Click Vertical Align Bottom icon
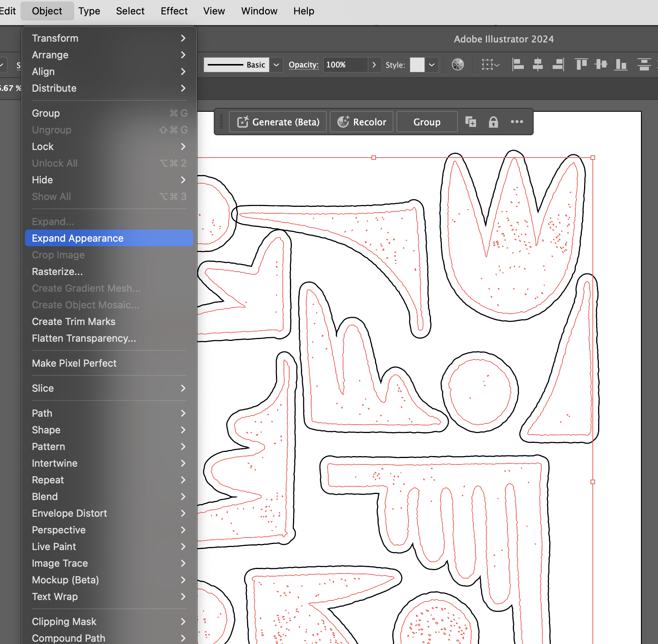 620,65
